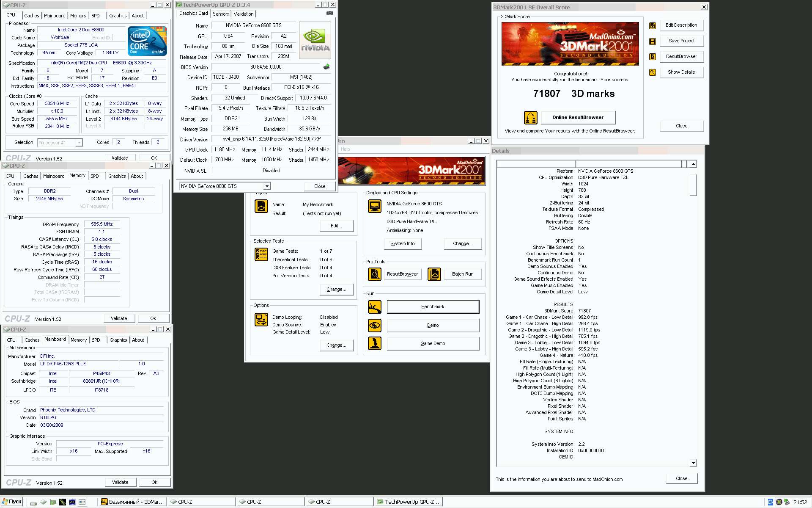
Task: Click the Batch Run stacked pages icon
Action: pos(434,274)
